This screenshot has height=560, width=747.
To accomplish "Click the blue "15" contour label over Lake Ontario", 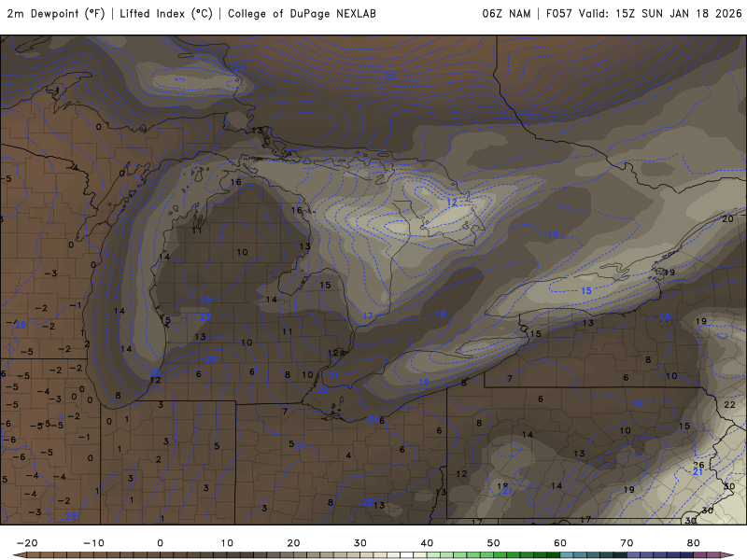I will tap(586, 290).
